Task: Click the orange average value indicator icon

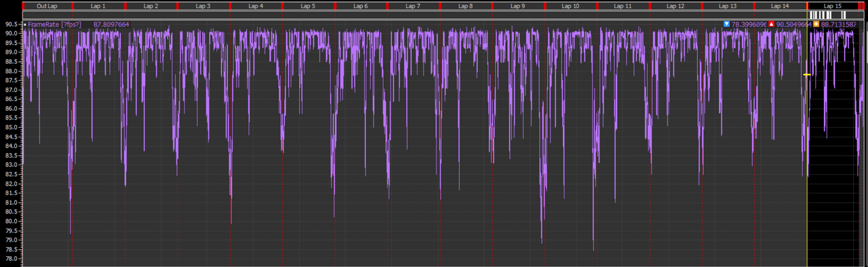Action: click(x=816, y=24)
